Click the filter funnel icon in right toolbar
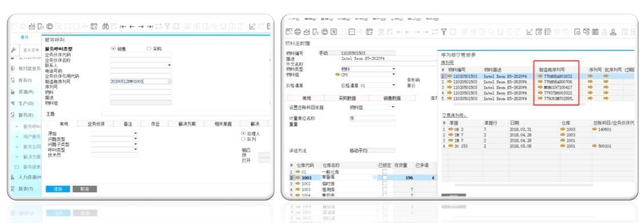The image size is (644, 223). [444, 31]
